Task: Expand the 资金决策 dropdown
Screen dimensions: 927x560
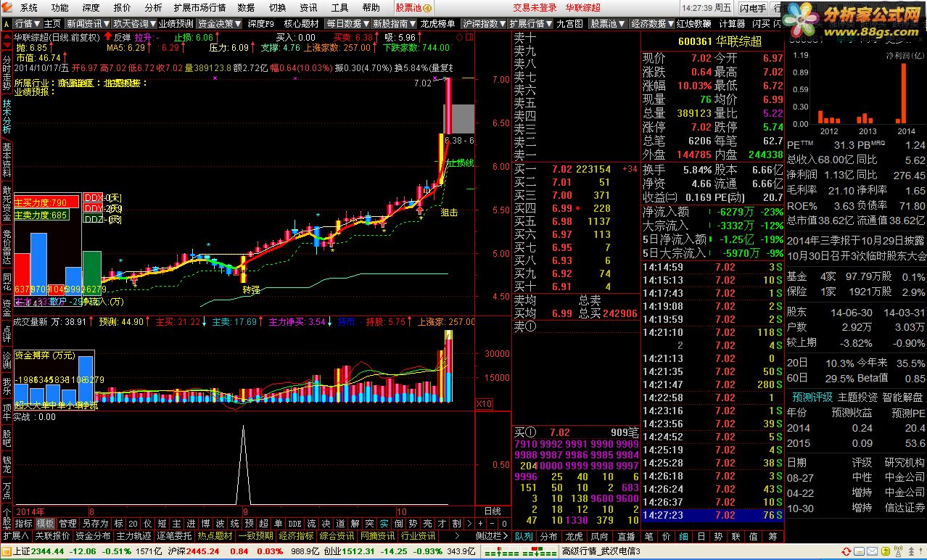Action: pos(220,23)
